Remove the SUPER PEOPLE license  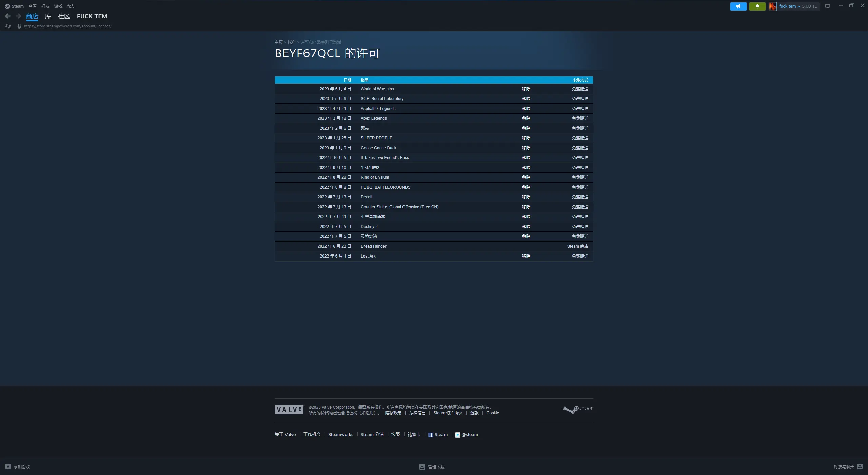tap(526, 138)
